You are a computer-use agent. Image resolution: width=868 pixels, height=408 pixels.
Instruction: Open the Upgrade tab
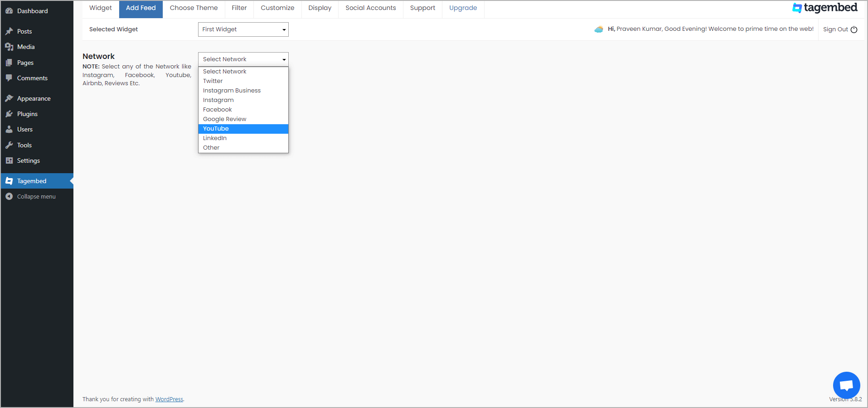[463, 8]
